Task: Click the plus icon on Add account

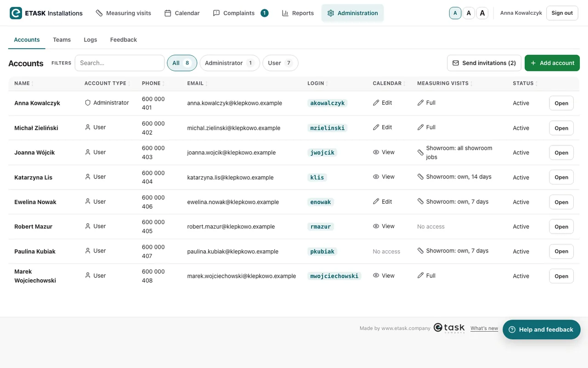Action: (x=533, y=63)
